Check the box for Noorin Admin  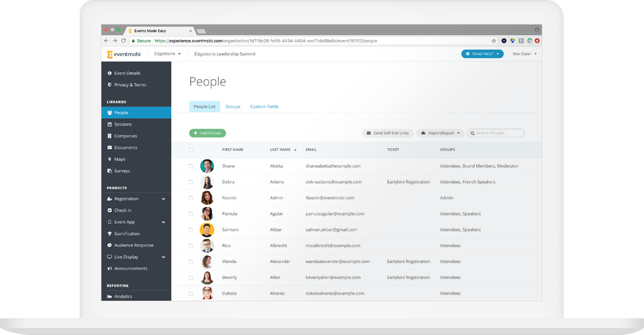pyautogui.click(x=191, y=198)
